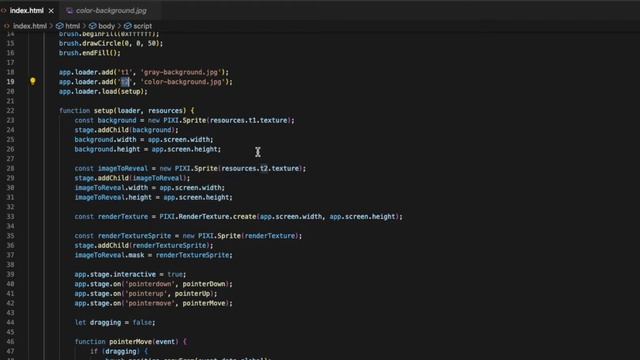The image size is (640, 360).
Task: Select the html breadcrumb segment
Action: [73, 26]
